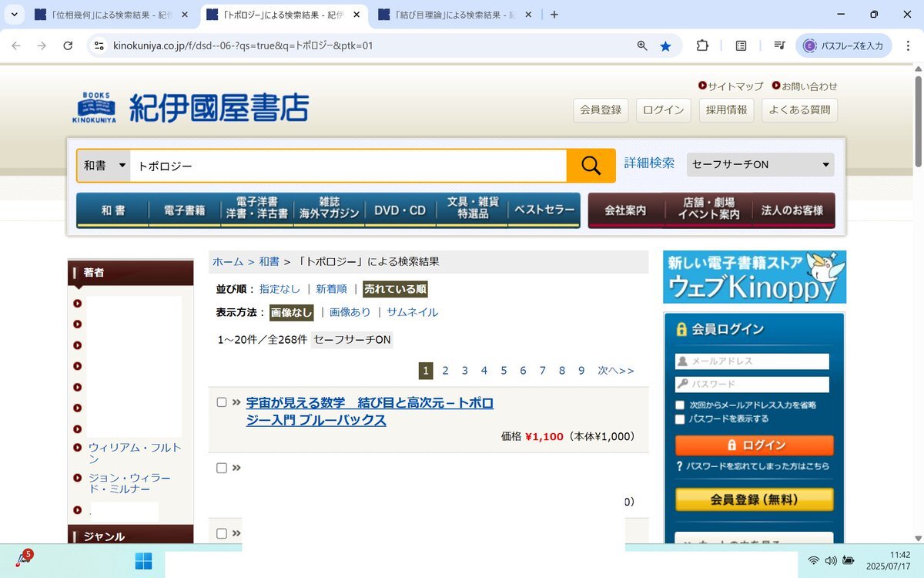Reload the page with the refresh icon
The width and height of the screenshot is (924, 578).
[68, 46]
